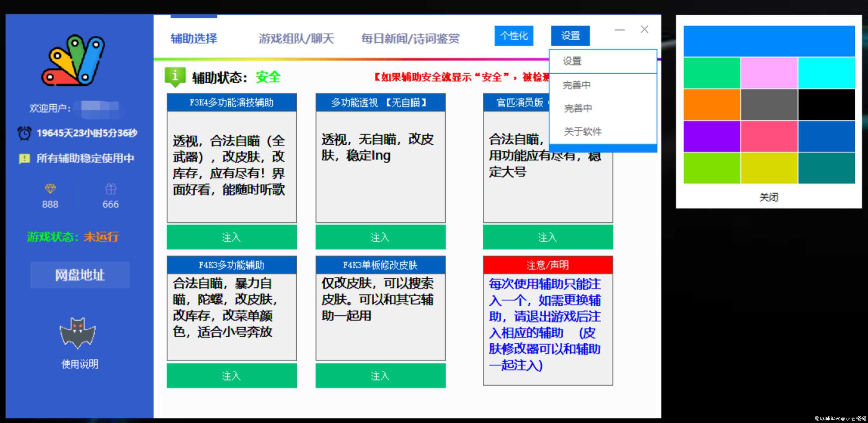
Task: Click 注入 under F4K3多功能辅助
Action: pos(232,376)
